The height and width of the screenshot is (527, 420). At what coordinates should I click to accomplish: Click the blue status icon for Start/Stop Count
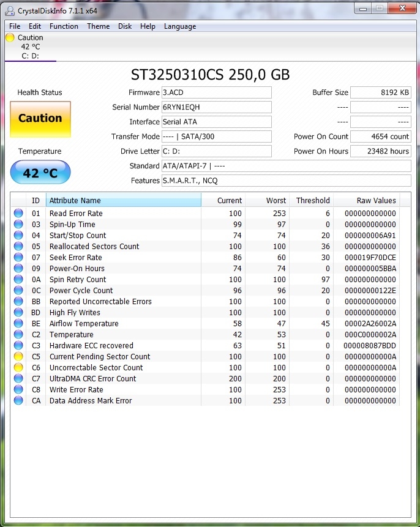(18, 235)
